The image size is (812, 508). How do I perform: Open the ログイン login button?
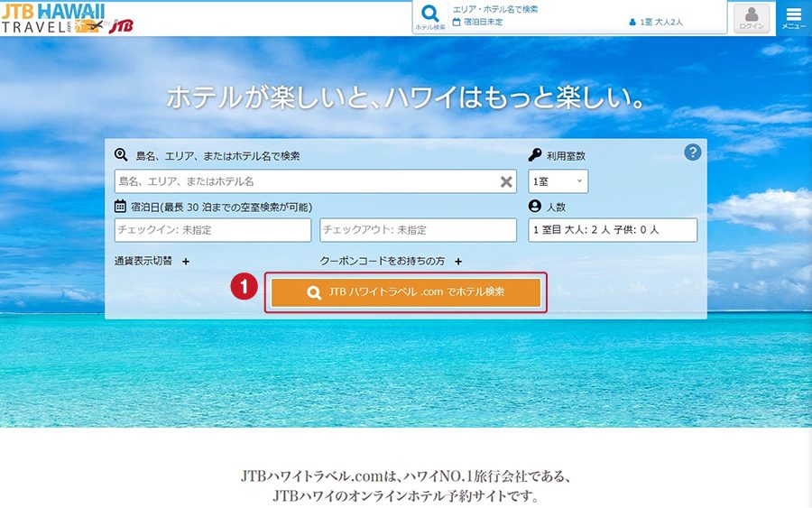click(x=752, y=19)
